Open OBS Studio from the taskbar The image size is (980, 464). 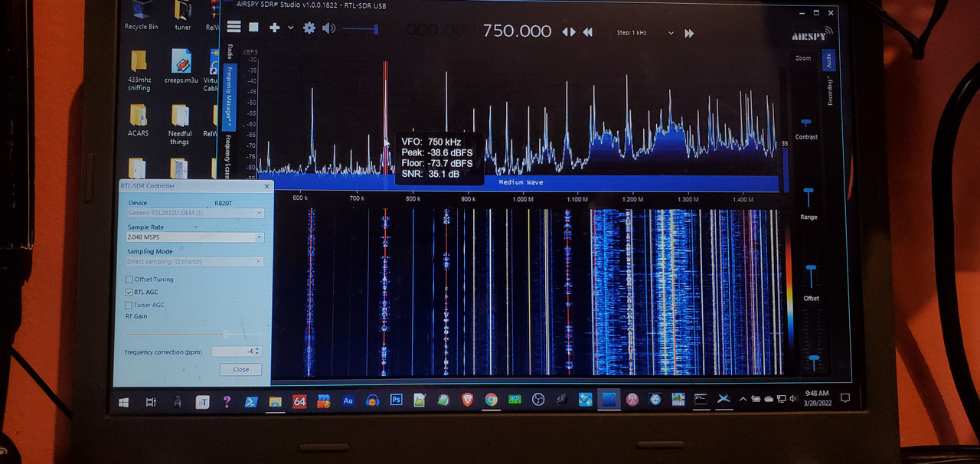(x=538, y=399)
